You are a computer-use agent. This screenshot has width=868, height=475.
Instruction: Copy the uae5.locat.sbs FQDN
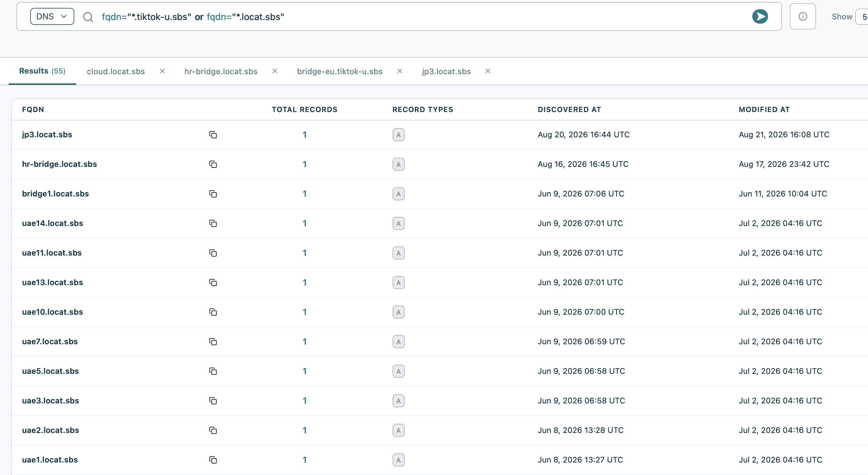213,371
